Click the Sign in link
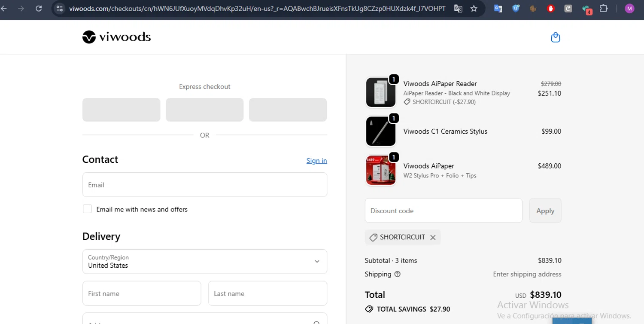Viewport: 644px width, 324px height. point(316,160)
